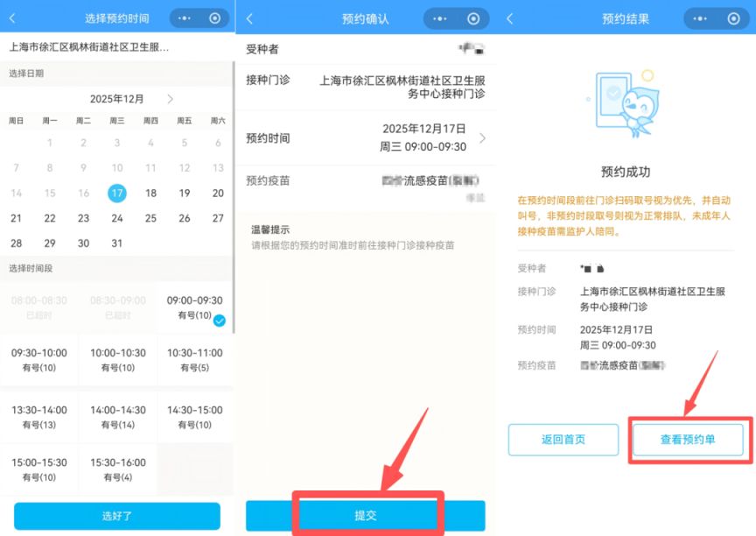
Task: Select date 28 in the calendar
Action: pyautogui.click(x=16, y=243)
